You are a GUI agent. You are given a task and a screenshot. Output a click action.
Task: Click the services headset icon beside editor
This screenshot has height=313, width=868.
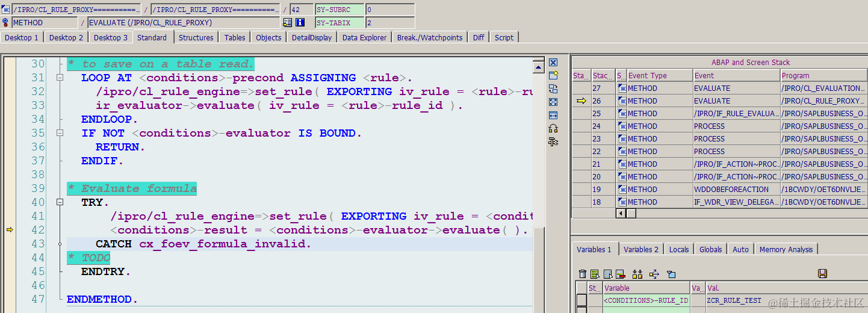pyautogui.click(x=553, y=128)
